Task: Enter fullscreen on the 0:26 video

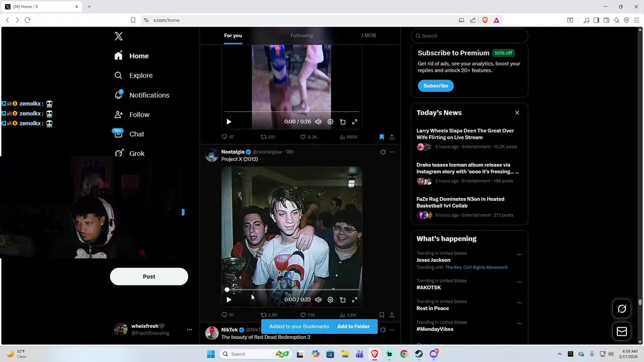Action: point(355,122)
